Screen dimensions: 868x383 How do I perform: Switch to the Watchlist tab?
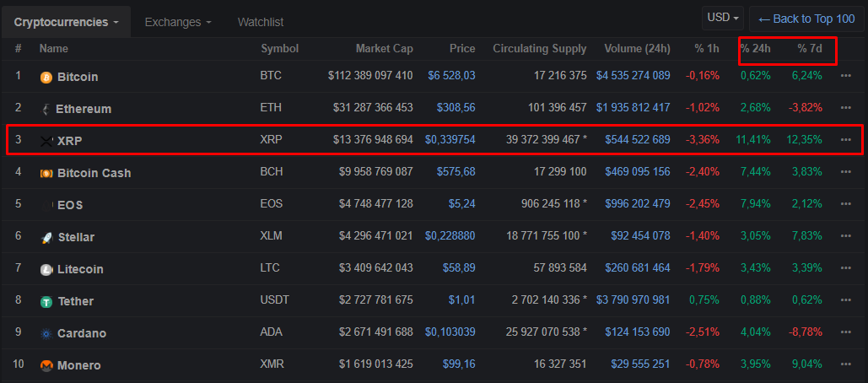pyautogui.click(x=261, y=21)
